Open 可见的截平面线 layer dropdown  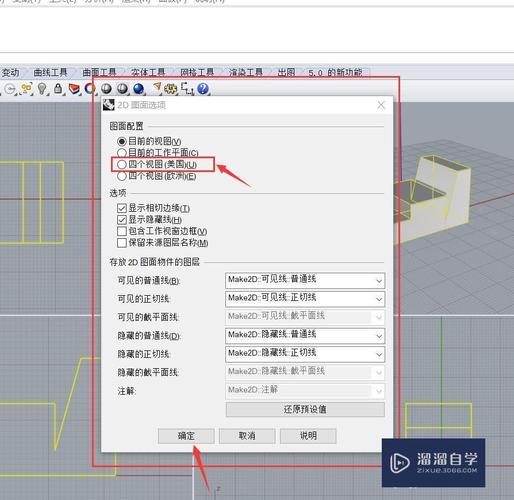(x=305, y=317)
